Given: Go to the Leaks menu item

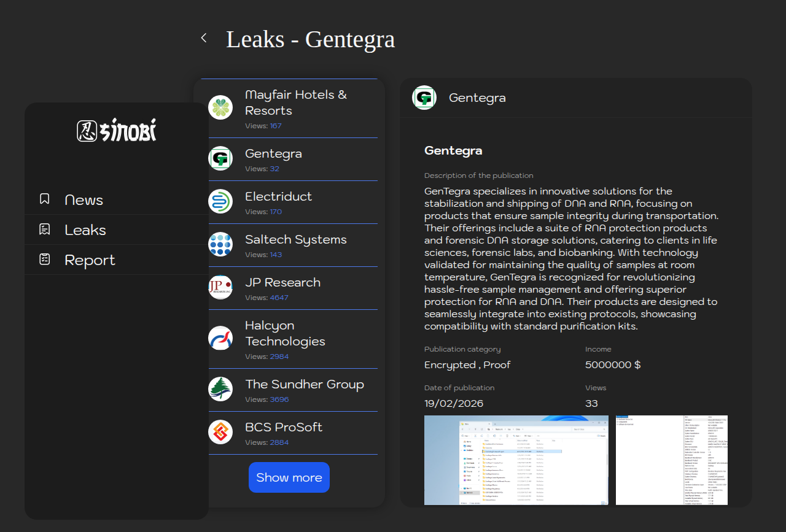Looking at the screenshot, I should [85, 230].
